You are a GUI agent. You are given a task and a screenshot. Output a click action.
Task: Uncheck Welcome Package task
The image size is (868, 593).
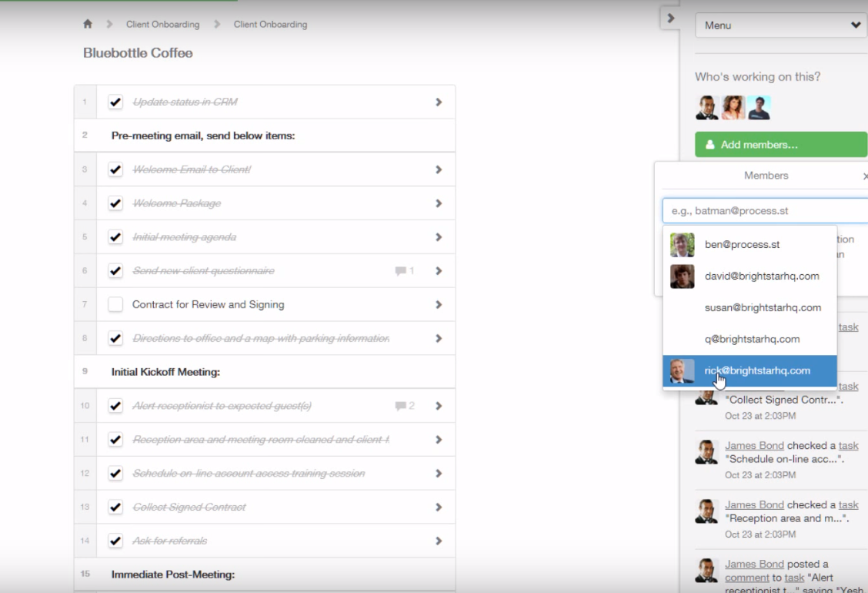(115, 203)
